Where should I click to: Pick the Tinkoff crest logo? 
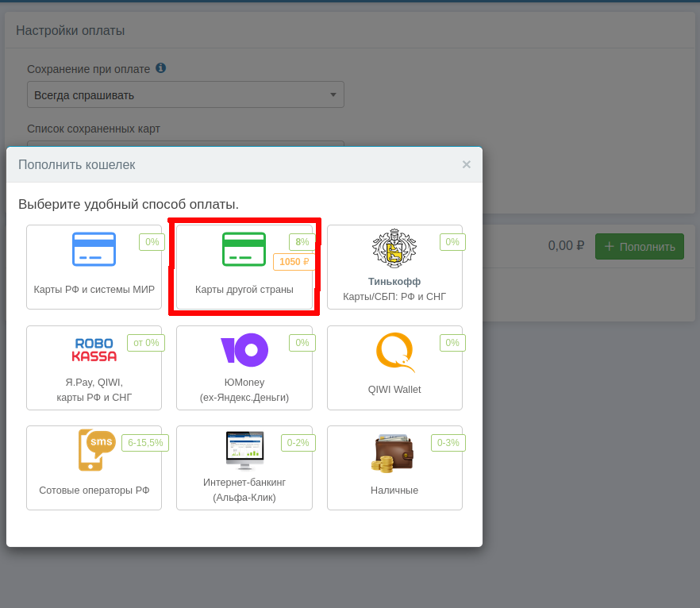click(x=394, y=248)
